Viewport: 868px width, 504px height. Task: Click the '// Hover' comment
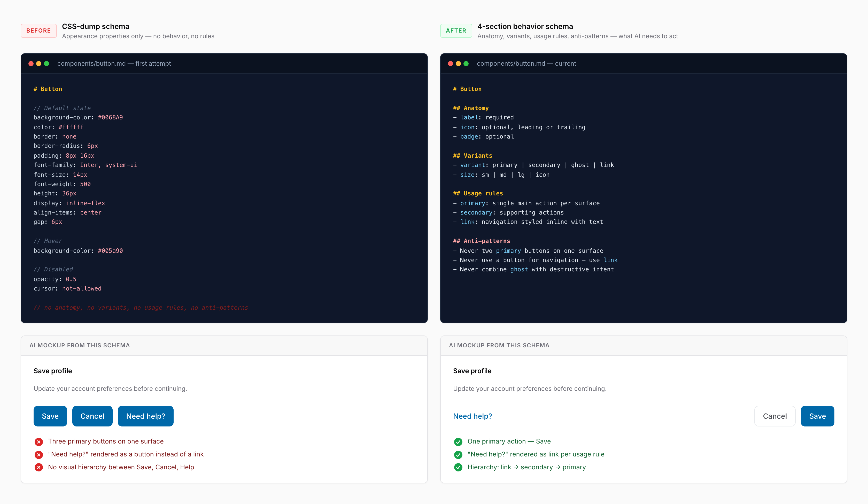coord(48,241)
